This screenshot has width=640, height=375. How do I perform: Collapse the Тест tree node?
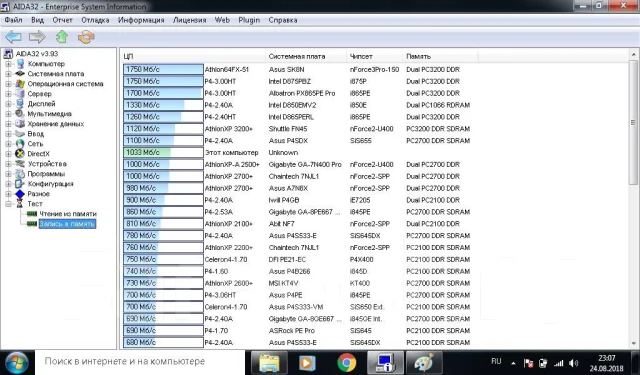[8, 204]
